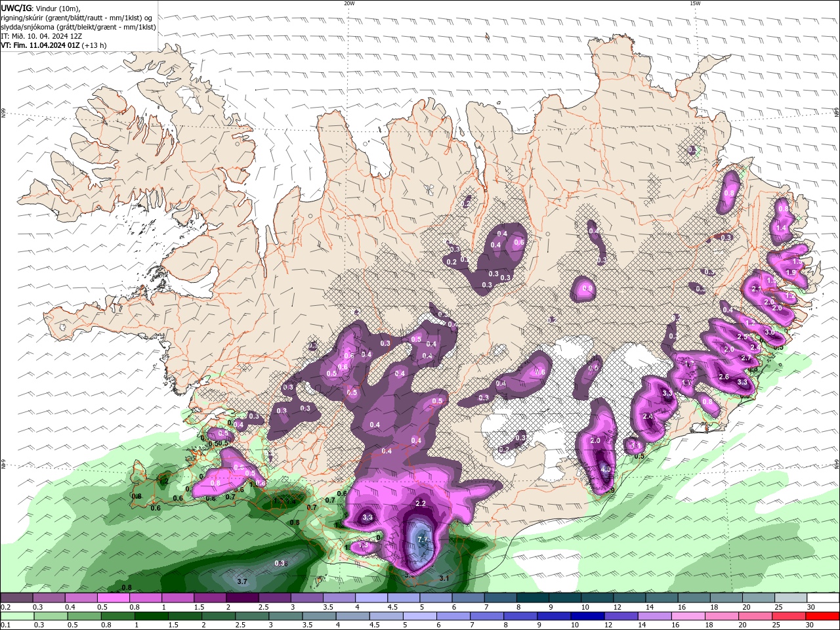Click the 3.7 rain value offshore southwest

coord(241,581)
